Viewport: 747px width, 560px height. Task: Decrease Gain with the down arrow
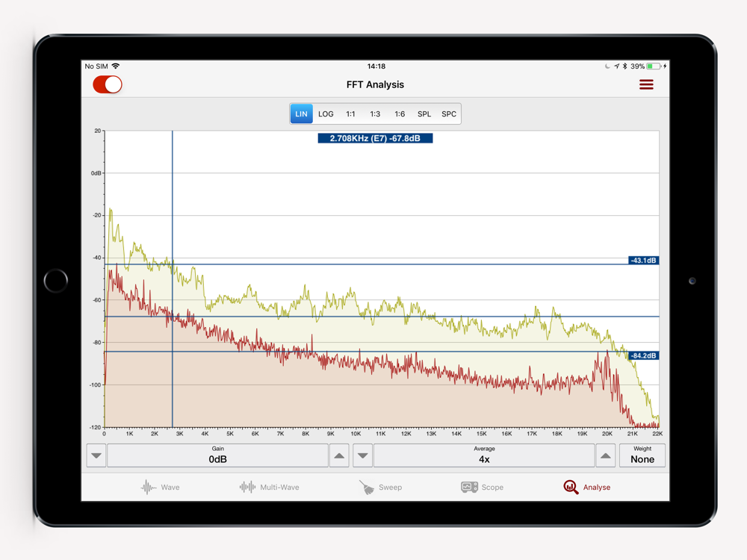pos(96,455)
